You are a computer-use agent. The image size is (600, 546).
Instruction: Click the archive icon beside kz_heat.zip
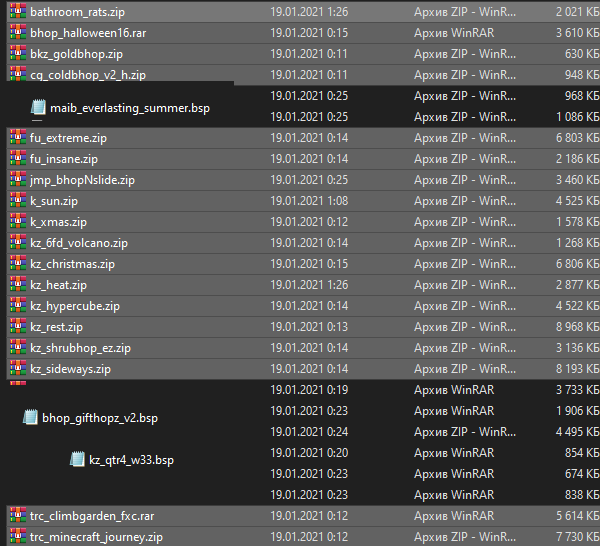pyautogui.click(x=18, y=284)
